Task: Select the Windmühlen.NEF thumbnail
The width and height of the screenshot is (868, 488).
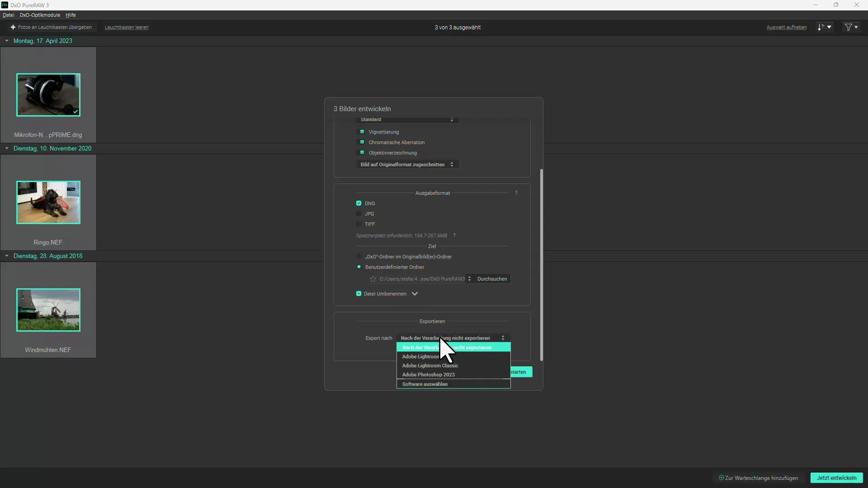Action: coord(48,310)
